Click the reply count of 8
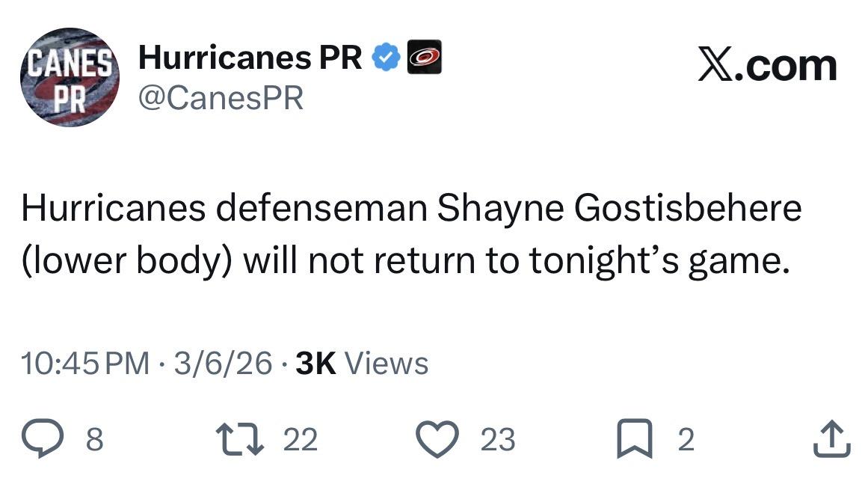The image size is (868, 502). 94,440
